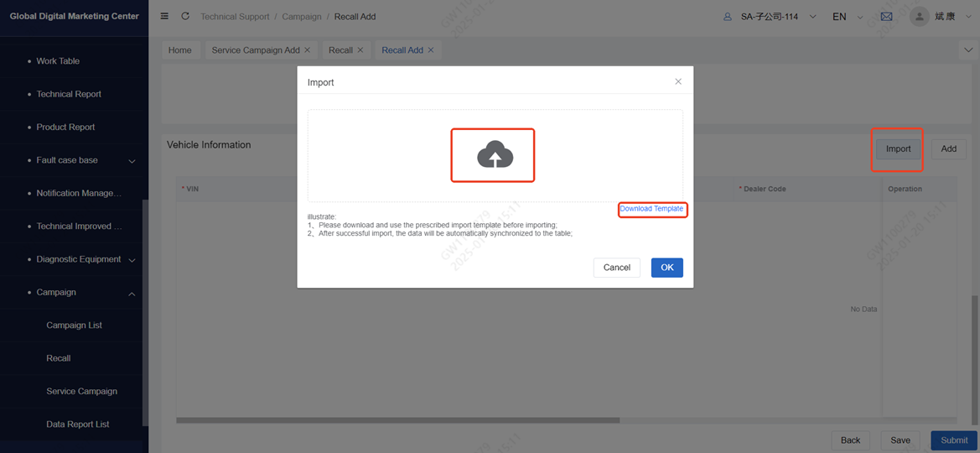Screen dimensions: 980x453
Task: Collapse the Campaign menu section
Action: [x=132, y=293]
